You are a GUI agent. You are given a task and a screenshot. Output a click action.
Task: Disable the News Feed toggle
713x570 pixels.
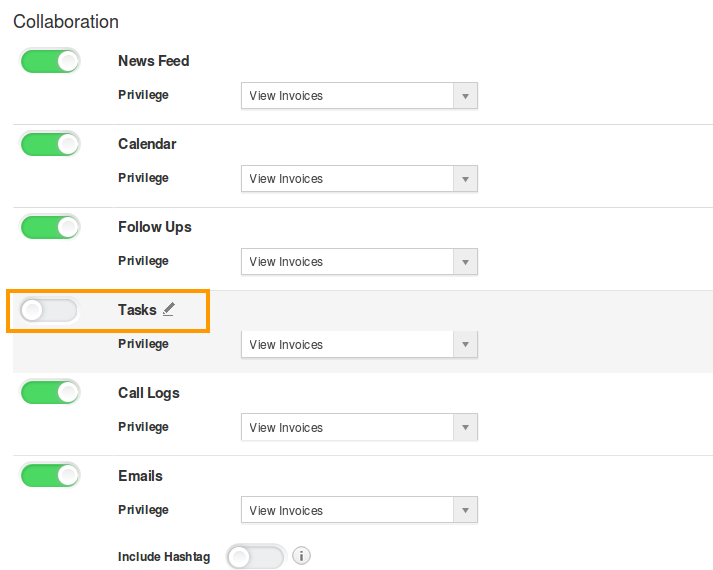click(x=50, y=61)
